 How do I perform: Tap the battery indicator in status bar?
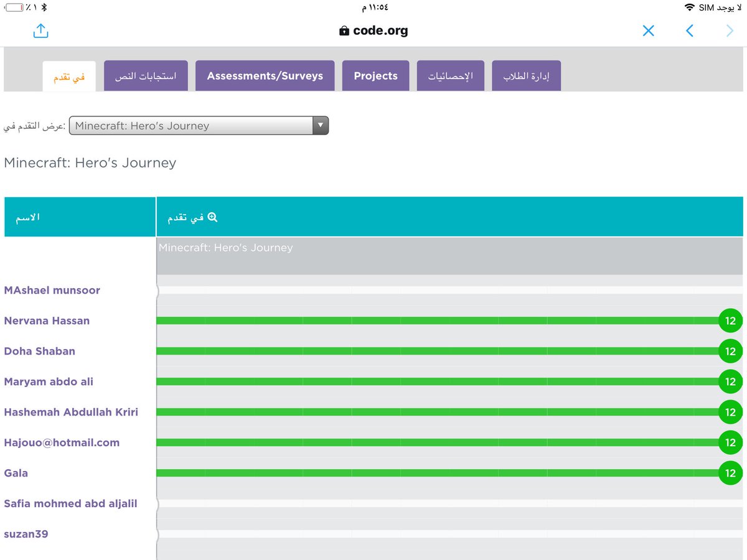(14, 7)
